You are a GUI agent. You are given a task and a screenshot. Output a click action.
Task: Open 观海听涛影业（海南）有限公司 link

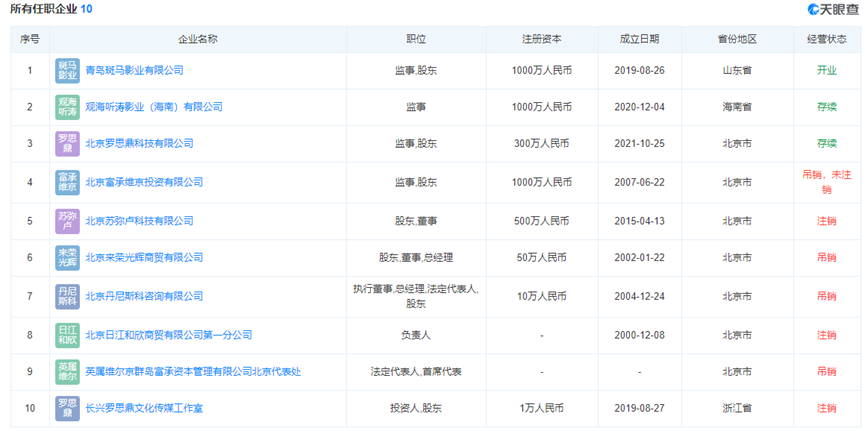pos(153,107)
